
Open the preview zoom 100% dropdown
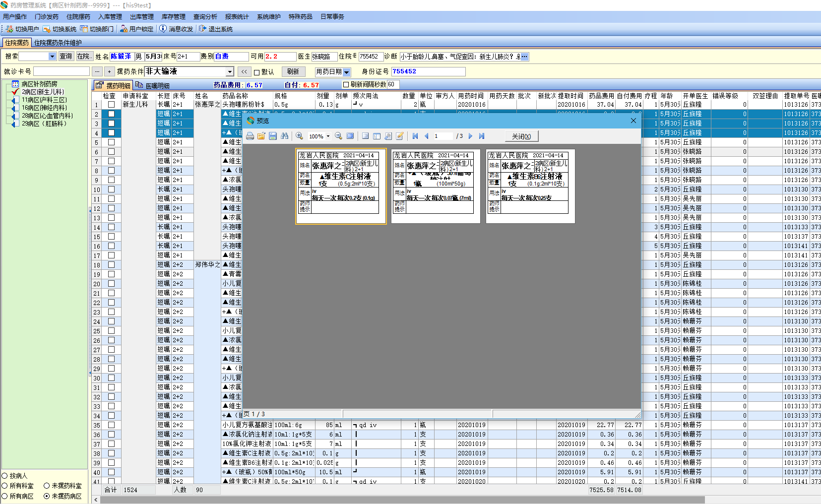click(x=328, y=136)
